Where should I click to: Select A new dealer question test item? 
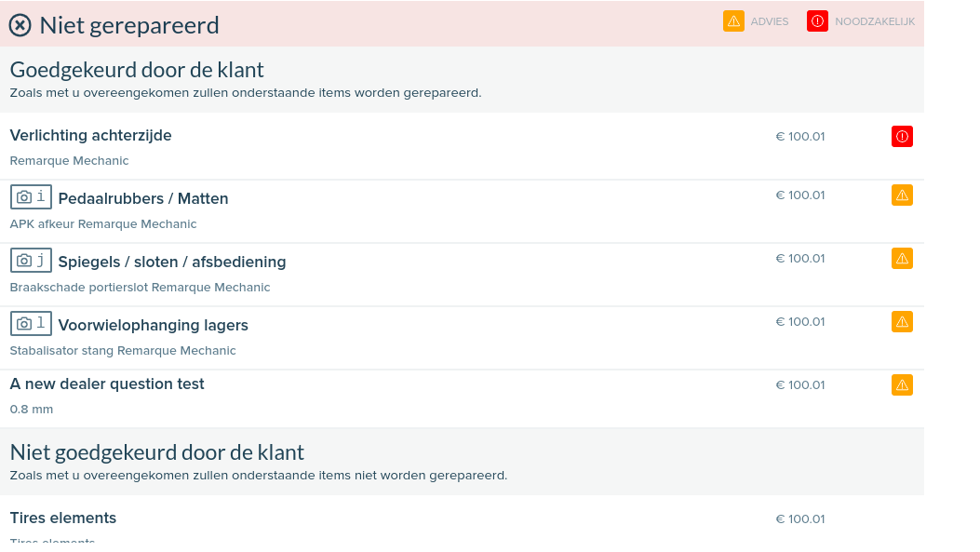[107, 384]
